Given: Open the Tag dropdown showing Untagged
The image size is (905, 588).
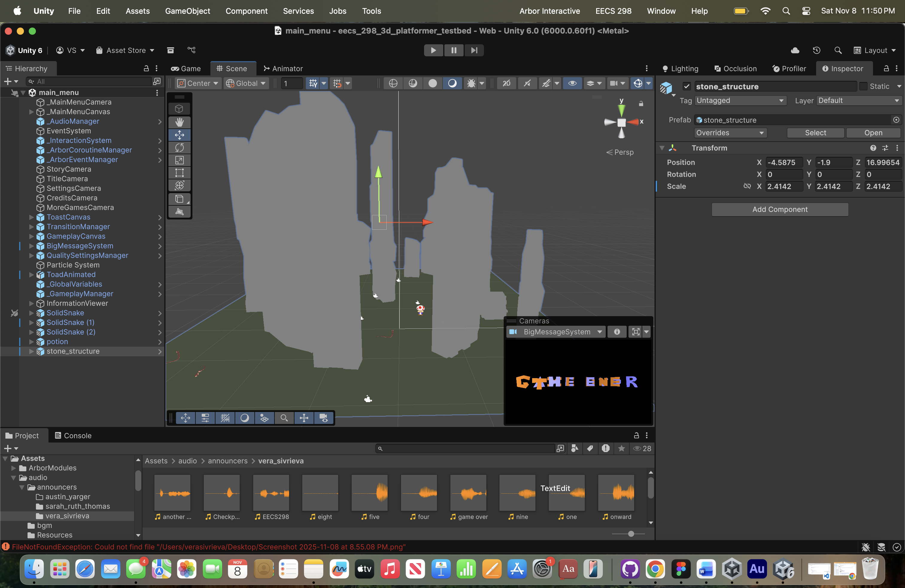Looking at the screenshot, I should point(740,100).
